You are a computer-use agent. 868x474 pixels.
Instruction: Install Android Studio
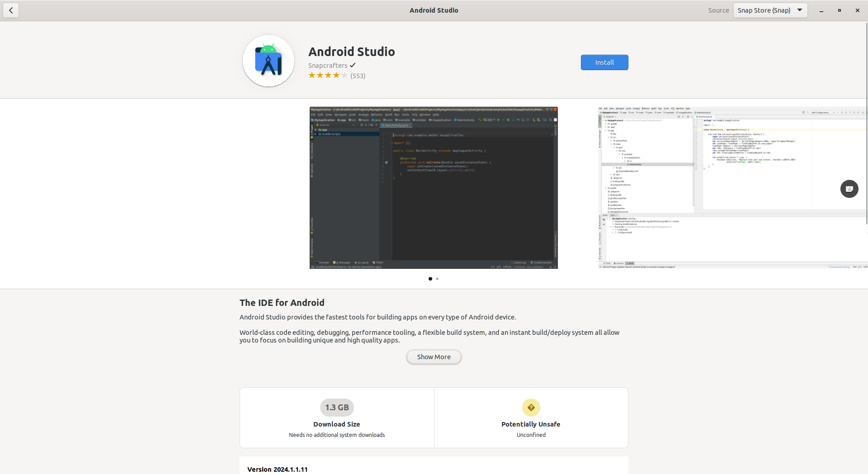[604, 62]
